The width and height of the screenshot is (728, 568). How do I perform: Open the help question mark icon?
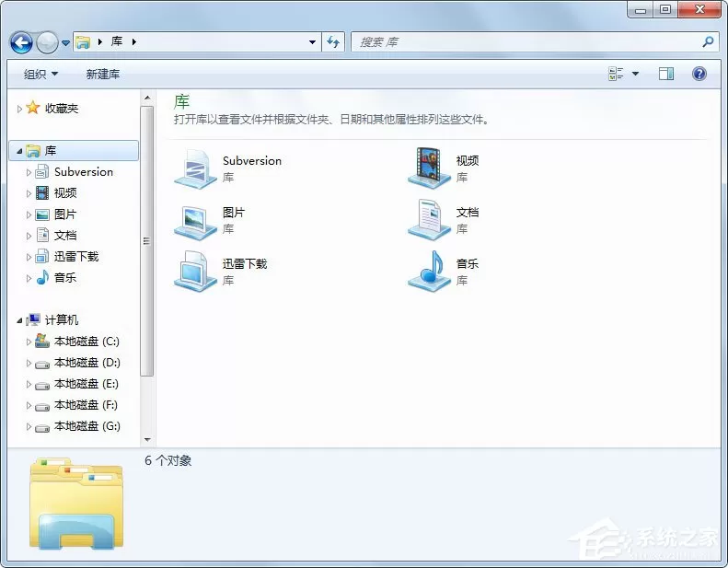[699, 74]
